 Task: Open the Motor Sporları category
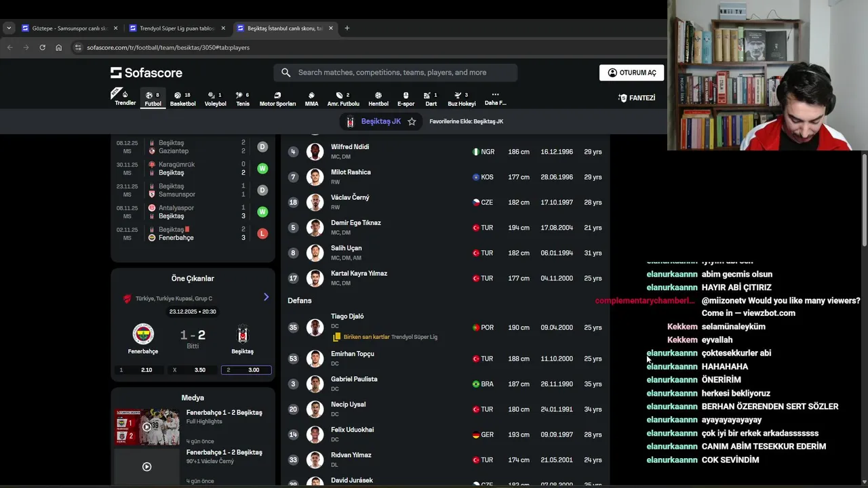click(277, 99)
